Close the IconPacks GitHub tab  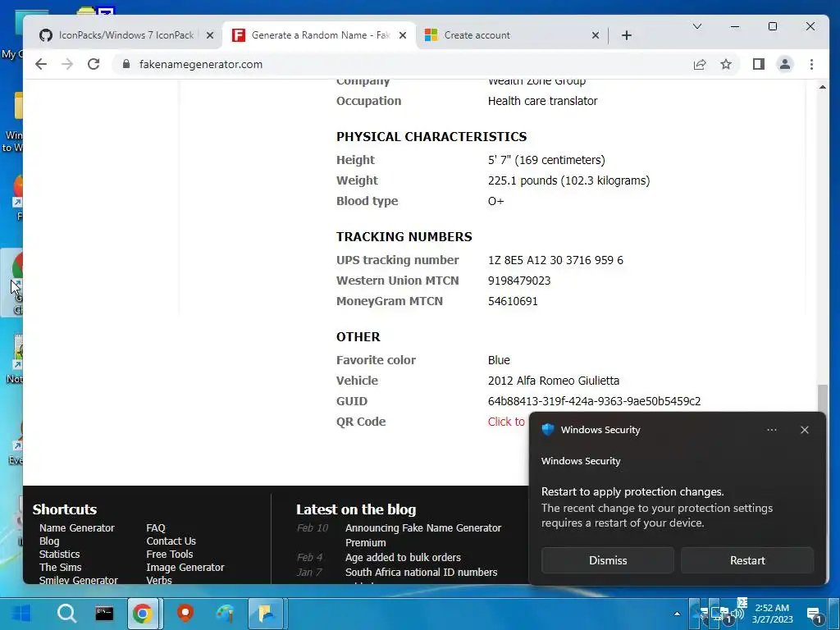point(210,35)
